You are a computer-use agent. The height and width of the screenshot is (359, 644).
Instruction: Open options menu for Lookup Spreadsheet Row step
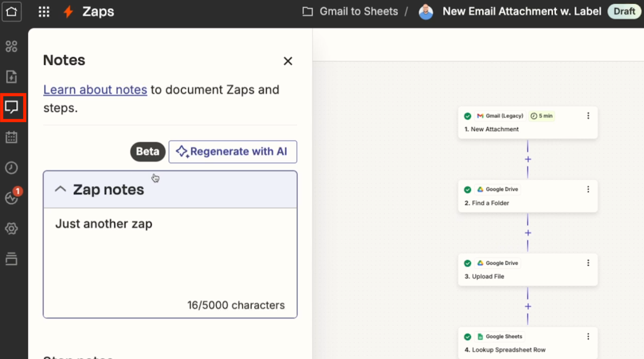pos(588,337)
